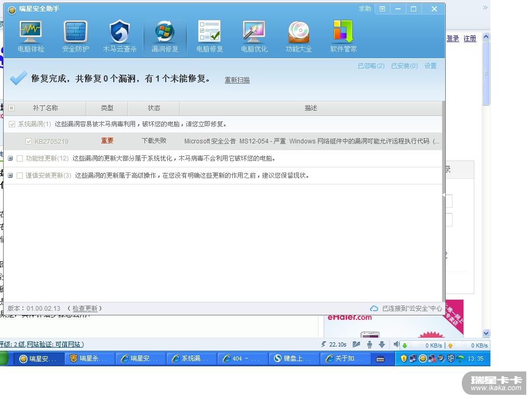Open the 电脑优化 monitor icon
This screenshot has height=399, width=532.
254,36
